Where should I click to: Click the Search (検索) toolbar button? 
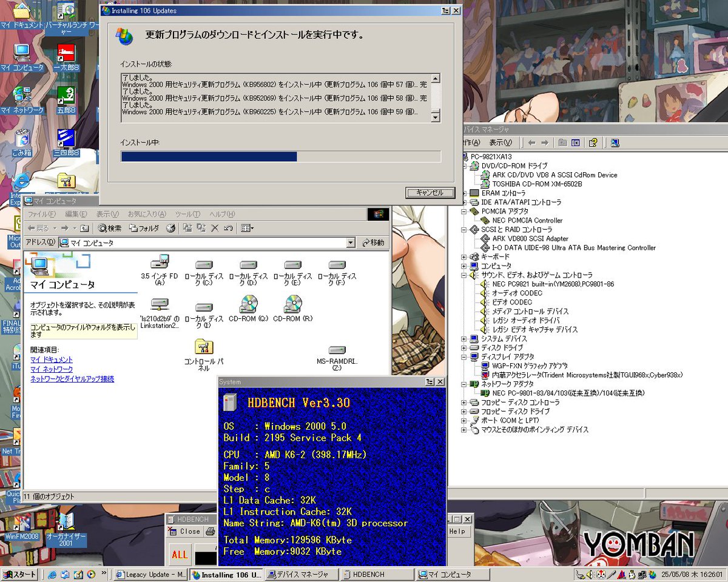pyautogui.click(x=110, y=228)
